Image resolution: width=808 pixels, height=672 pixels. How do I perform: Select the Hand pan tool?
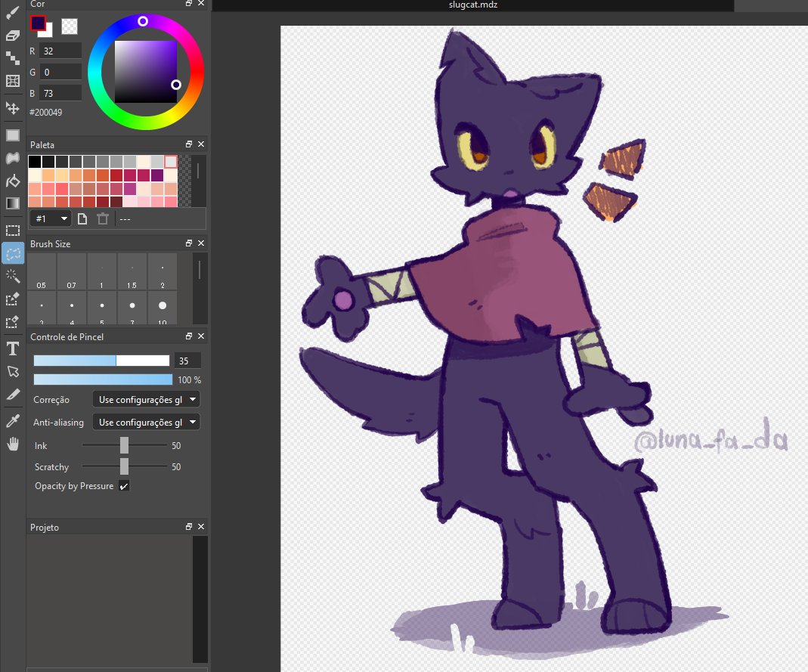coord(12,443)
